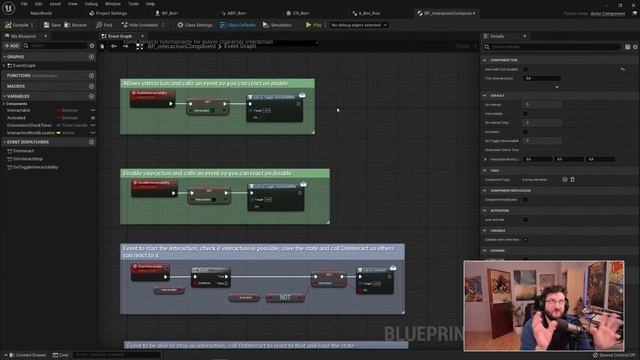Toggle visibility eye for Activated variable
This screenshot has width=640, height=360.
93,118
